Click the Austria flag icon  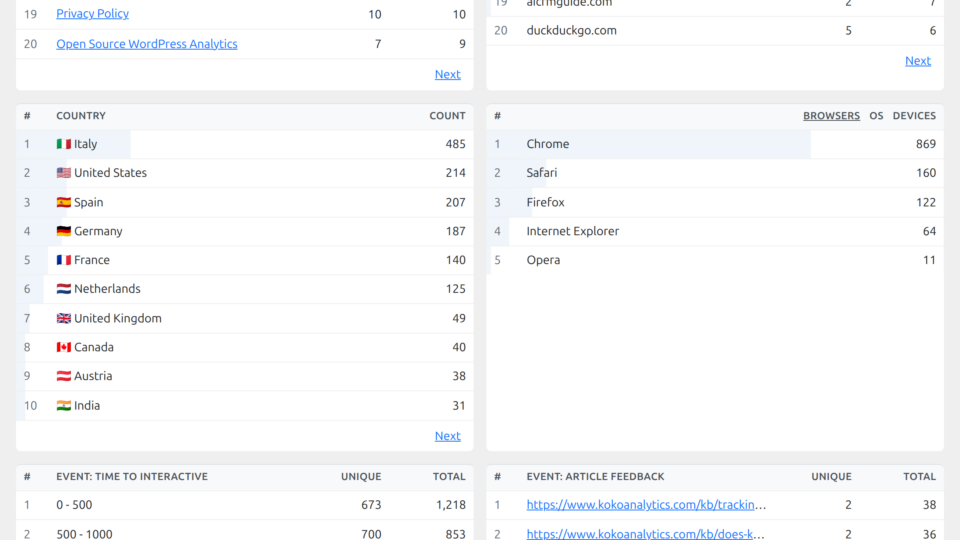click(x=64, y=376)
